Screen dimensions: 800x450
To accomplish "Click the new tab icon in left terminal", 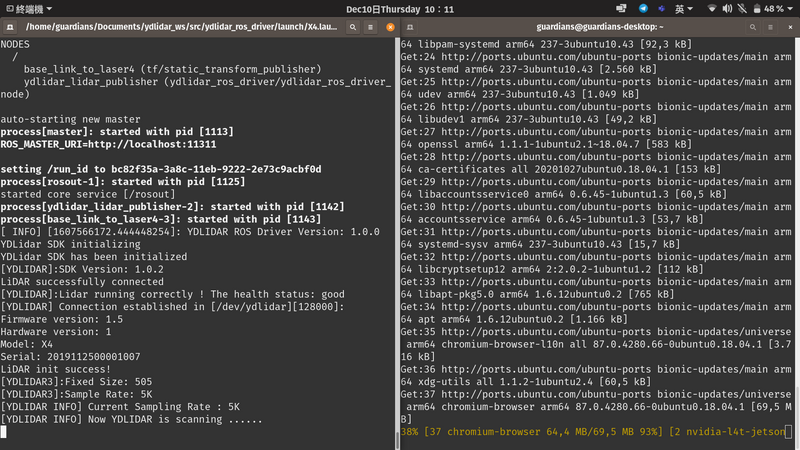I will pyautogui.click(x=10, y=27).
